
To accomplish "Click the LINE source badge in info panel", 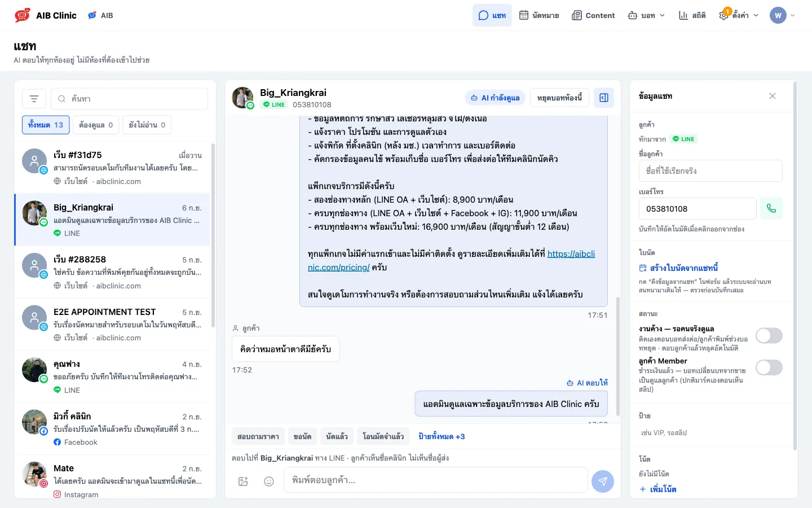I will click(685, 139).
